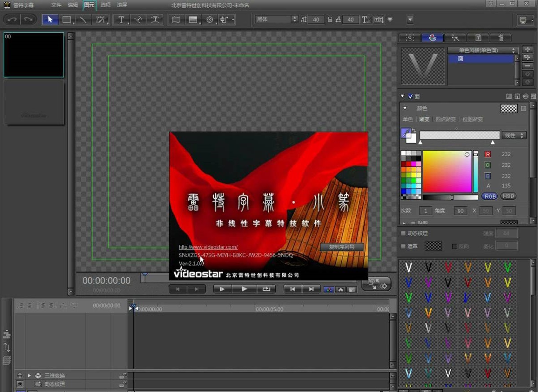The image size is (538, 392).
Task: Select the rectangle shape tool
Action: [x=67, y=20]
